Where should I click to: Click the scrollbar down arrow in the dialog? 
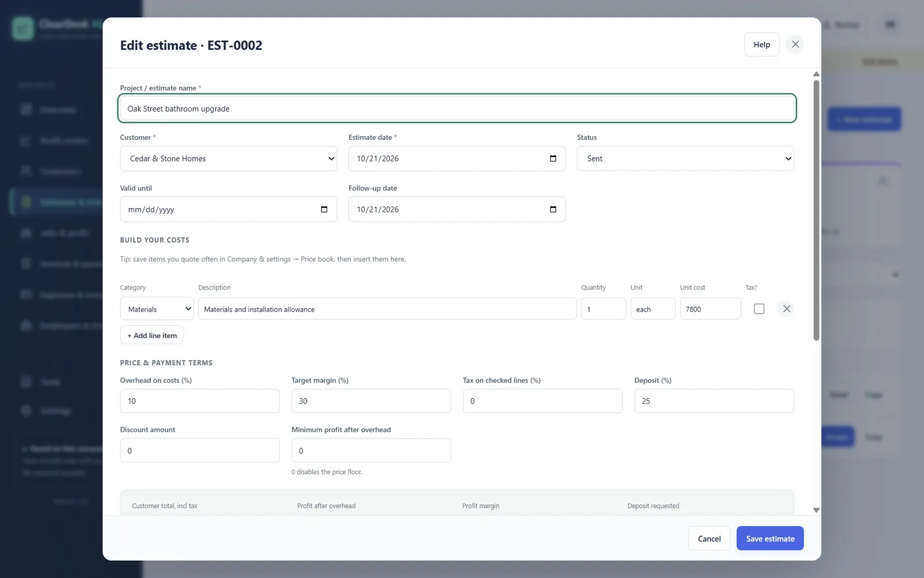coord(816,510)
